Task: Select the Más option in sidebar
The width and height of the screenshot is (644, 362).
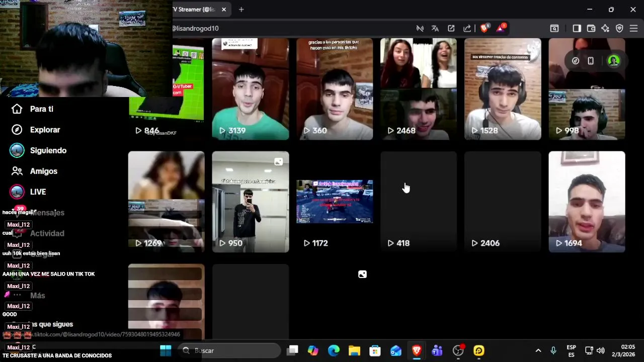Action: tap(37, 296)
